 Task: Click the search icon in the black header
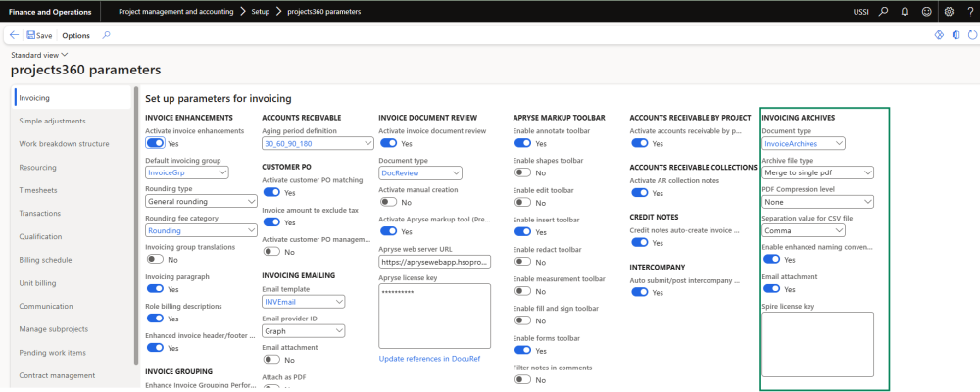883,12
